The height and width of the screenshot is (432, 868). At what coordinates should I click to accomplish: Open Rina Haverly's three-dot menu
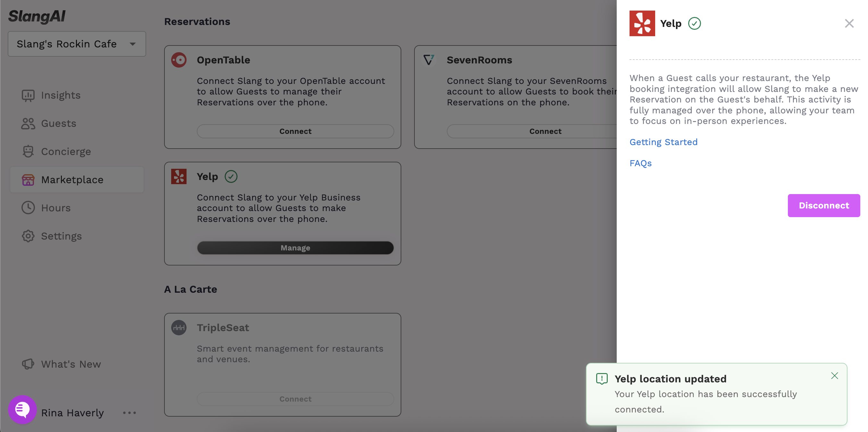click(129, 413)
